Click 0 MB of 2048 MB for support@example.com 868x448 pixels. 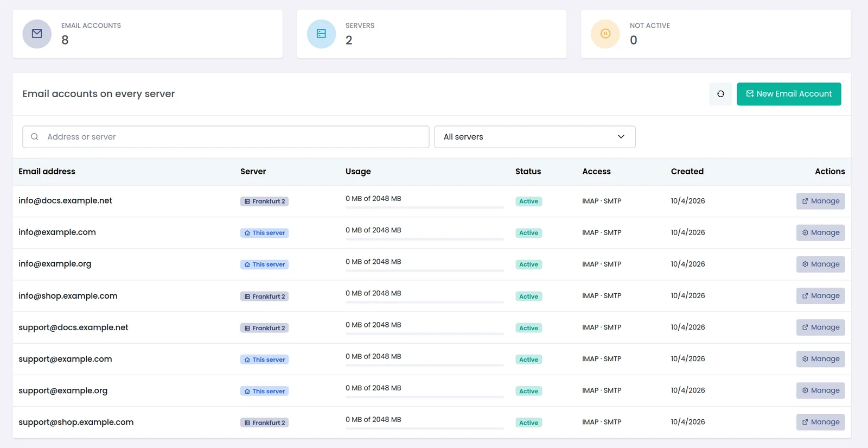373,356
